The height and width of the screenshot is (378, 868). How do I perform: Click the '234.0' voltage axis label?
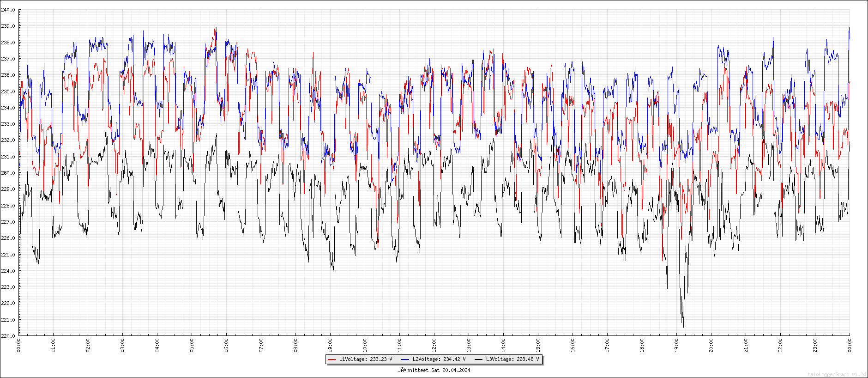pyautogui.click(x=8, y=108)
